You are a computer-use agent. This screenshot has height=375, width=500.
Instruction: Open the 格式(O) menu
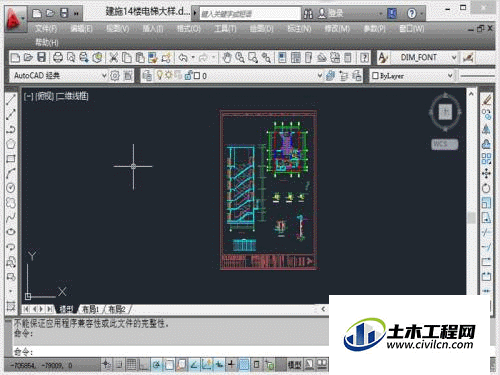pos(189,29)
